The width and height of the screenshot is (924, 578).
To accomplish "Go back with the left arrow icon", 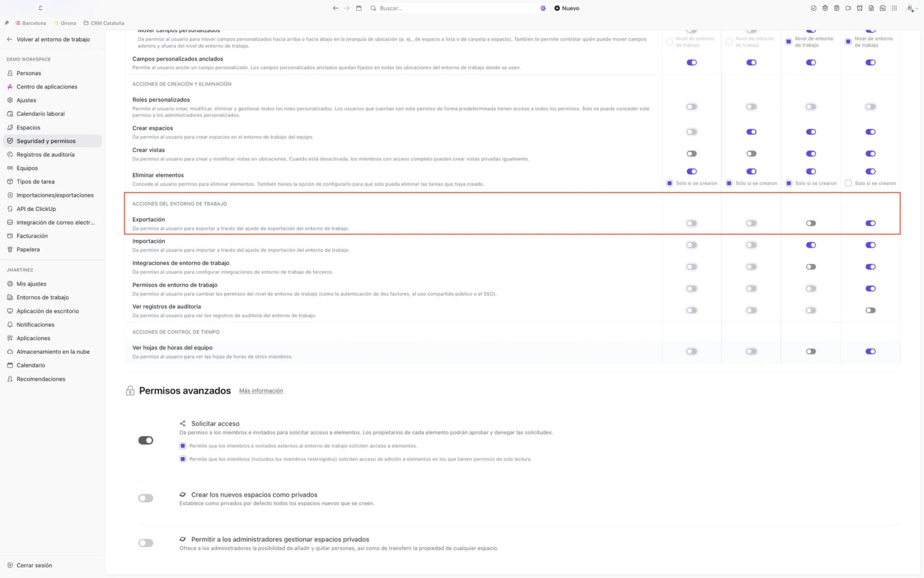I will [x=335, y=8].
